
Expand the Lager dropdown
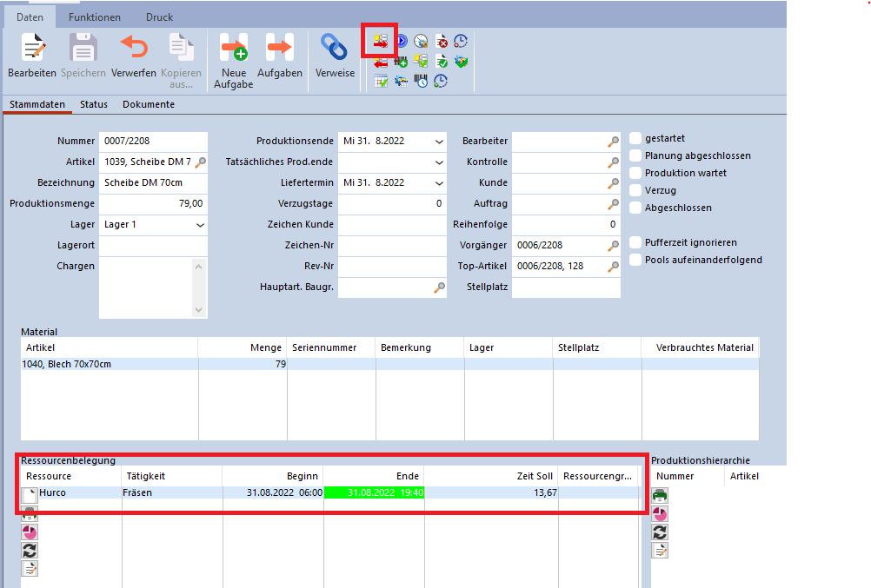[x=201, y=225]
